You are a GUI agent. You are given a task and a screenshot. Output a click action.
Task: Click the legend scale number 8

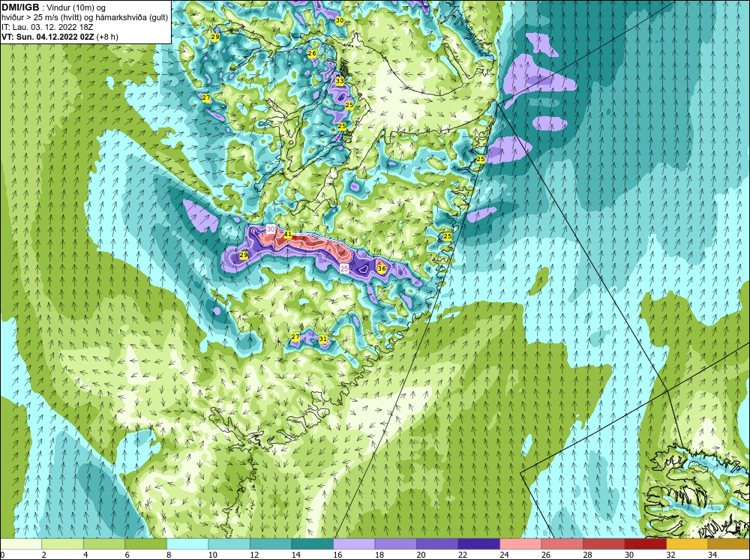[x=169, y=555]
